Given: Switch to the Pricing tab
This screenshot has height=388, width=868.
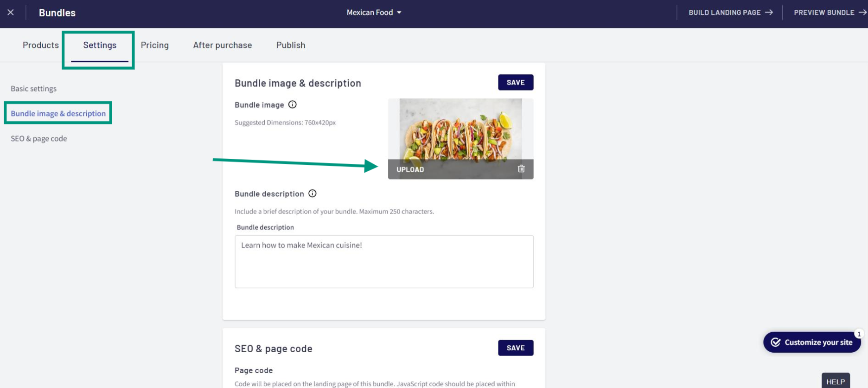Looking at the screenshot, I should click(155, 45).
